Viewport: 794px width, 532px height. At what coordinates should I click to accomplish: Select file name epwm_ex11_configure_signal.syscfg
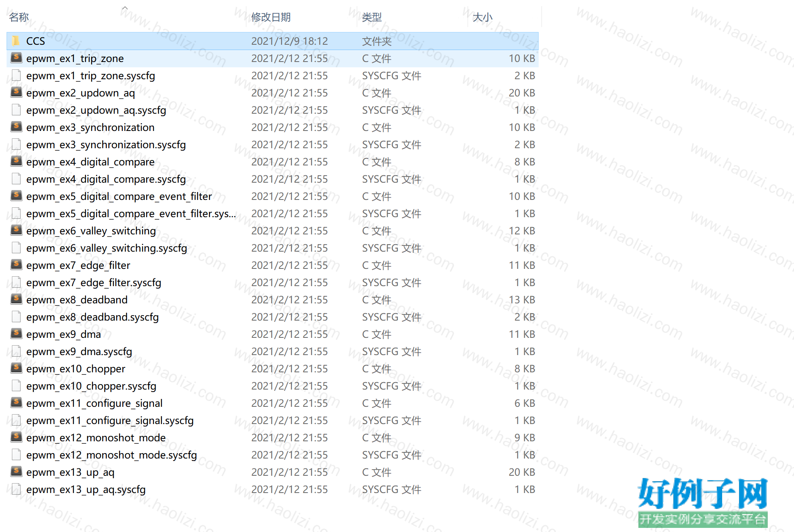click(x=110, y=420)
